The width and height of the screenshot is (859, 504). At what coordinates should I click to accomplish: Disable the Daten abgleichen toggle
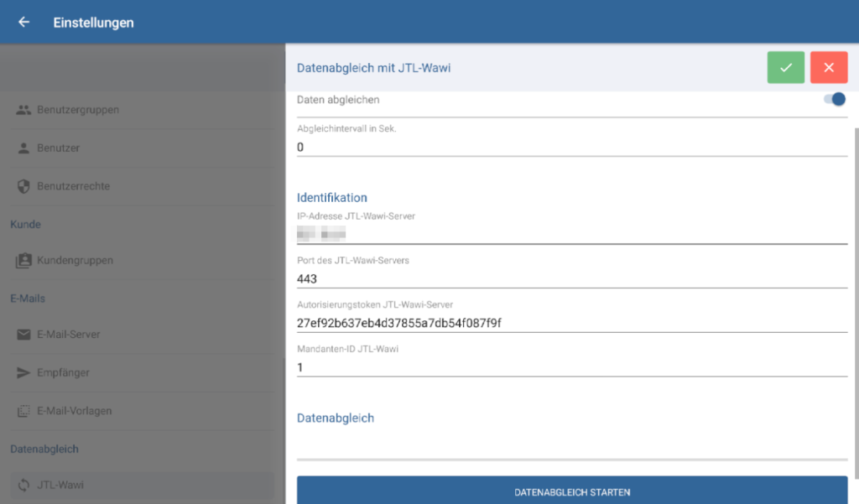[x=836, y=99]
